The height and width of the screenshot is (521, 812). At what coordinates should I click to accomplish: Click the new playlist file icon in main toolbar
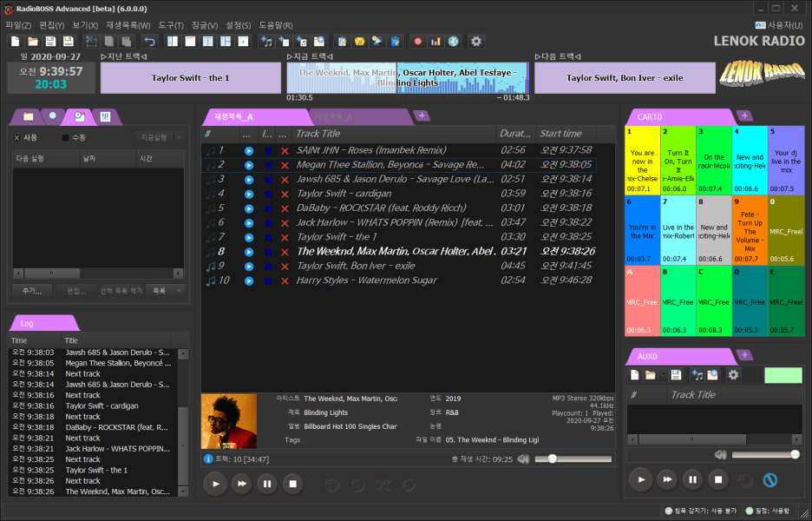coord(16,42)
